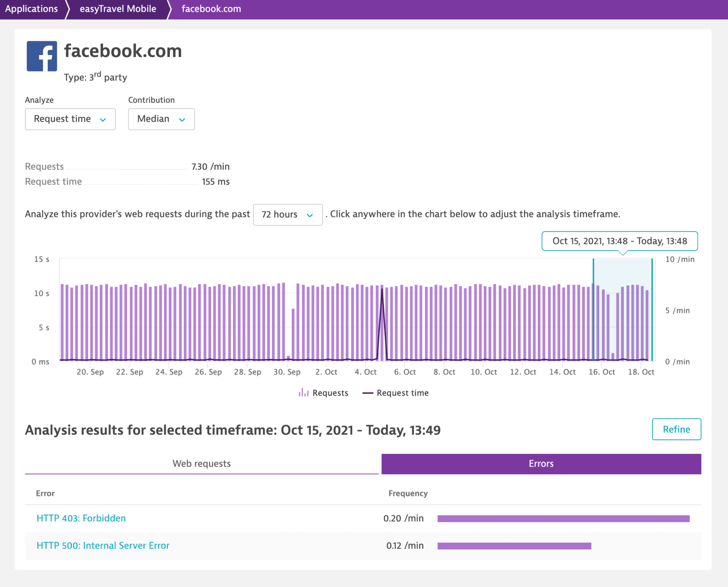Click the Applications breadcrumb
This screenshot has width=728, height=587.
point(31,8)
